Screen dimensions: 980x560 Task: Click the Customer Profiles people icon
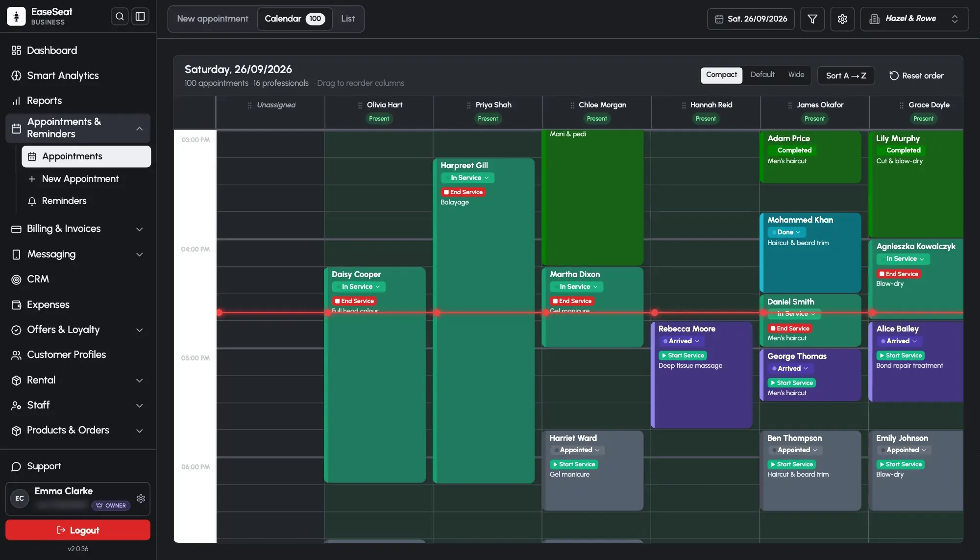(x=16, y=355)
